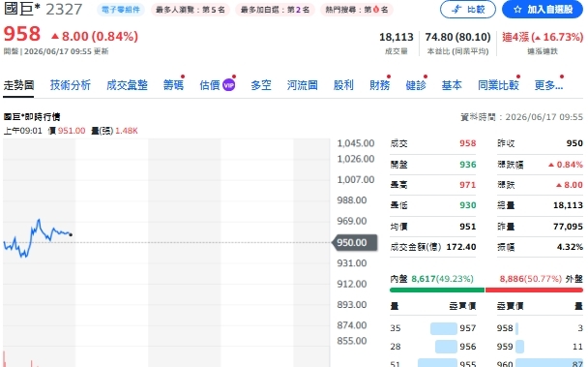Expand the 更多... menu
The image size is (588, 367).
click(x=548, y=85)
